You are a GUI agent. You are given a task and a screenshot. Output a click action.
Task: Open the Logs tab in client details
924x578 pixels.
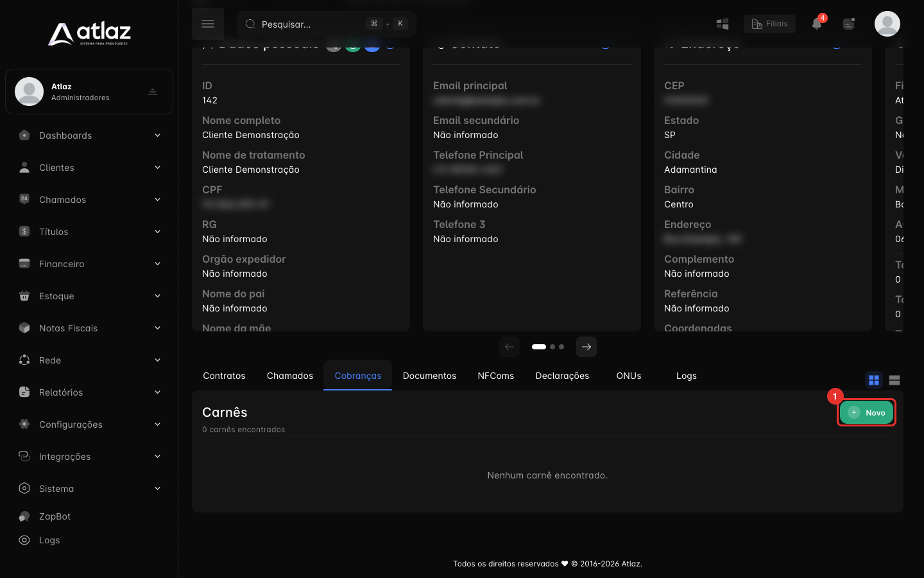[x=687, y=376]
